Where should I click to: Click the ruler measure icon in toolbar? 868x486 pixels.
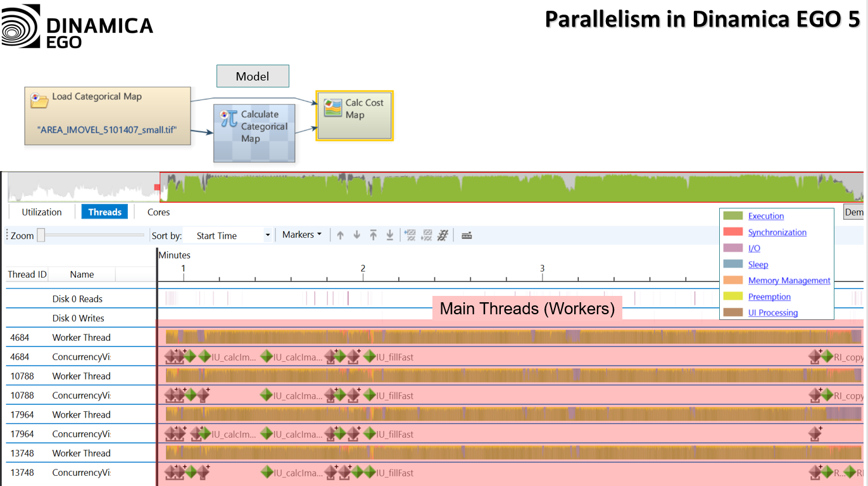tap(467, 235)
